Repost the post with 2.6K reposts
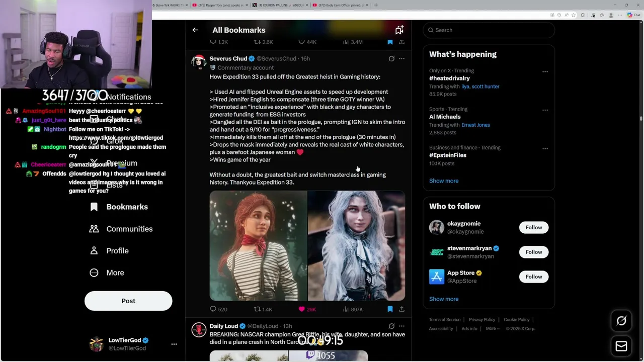This screenshot has height=362, width=644. click(263, 42)
